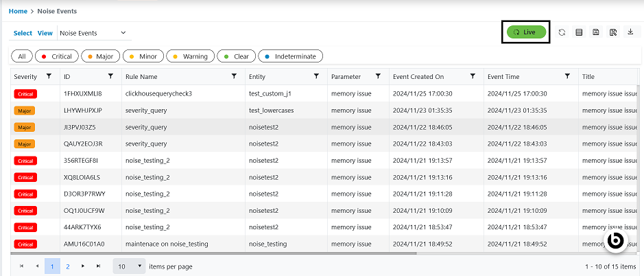The width and height of the screenshot is (644, 276).
Task: Expand the Noise Events view dropdown
Action: [93, 33]
